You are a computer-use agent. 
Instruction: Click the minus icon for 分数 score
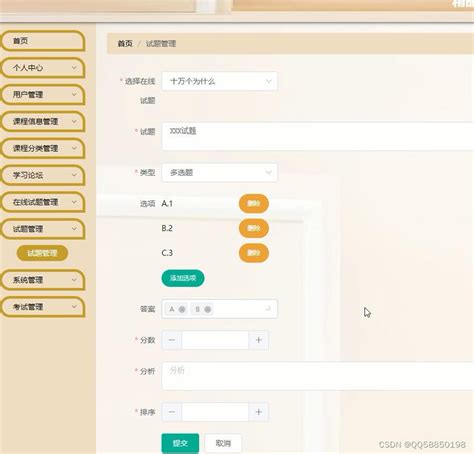coord(172,340)
